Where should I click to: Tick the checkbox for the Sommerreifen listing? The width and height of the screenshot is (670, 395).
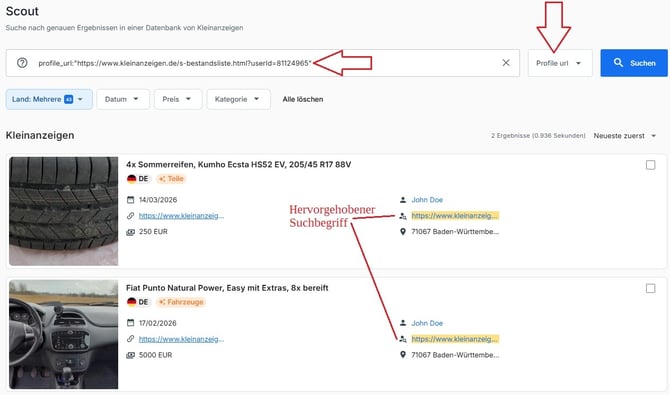[x=650, y=165]
